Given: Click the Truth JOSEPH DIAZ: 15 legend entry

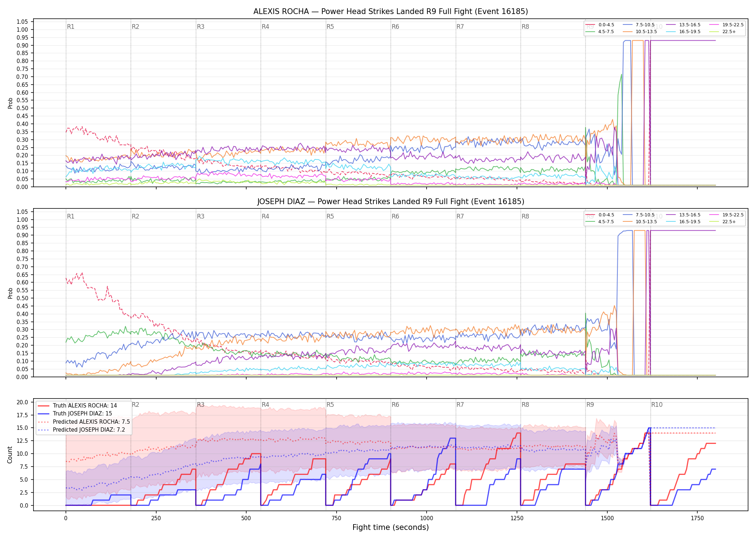Looking at the screenshot, I should pos(75,414).
